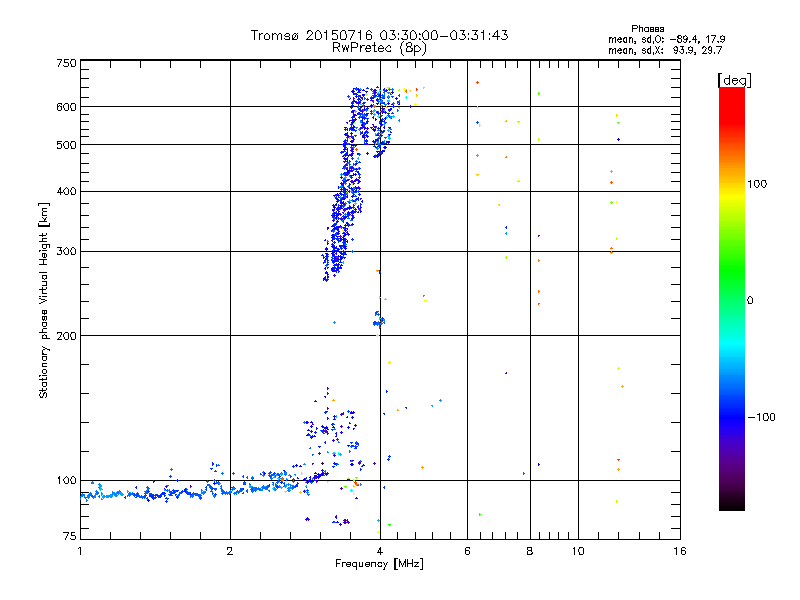Click the x-axis tick label '2'
Image resolution: width=800 pixels, height=600 pixels.
pos(230,551)
